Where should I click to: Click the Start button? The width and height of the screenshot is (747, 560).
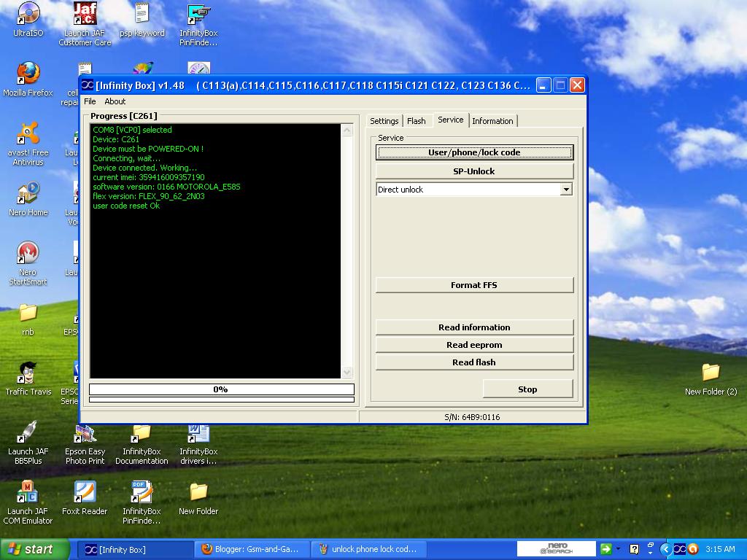[34, 549]
